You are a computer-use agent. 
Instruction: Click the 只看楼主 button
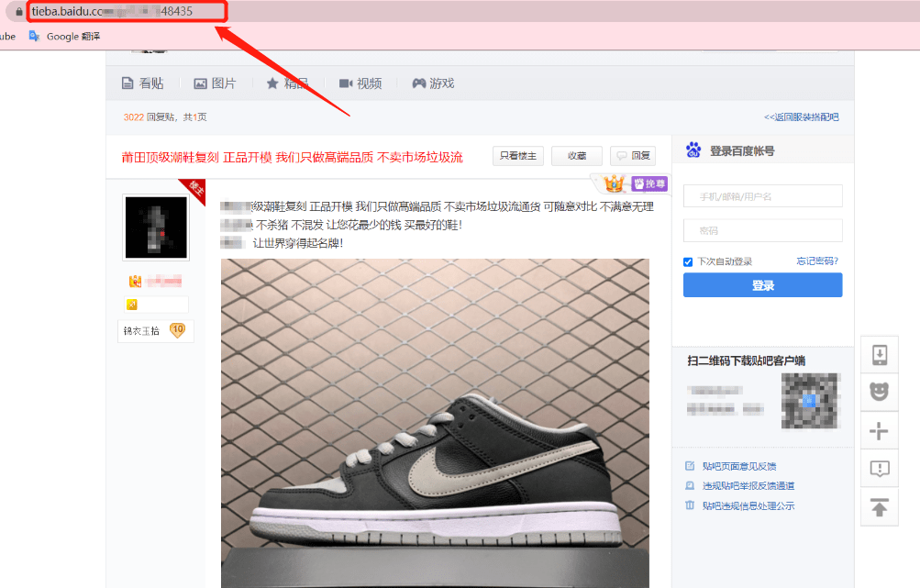point(518,156)
